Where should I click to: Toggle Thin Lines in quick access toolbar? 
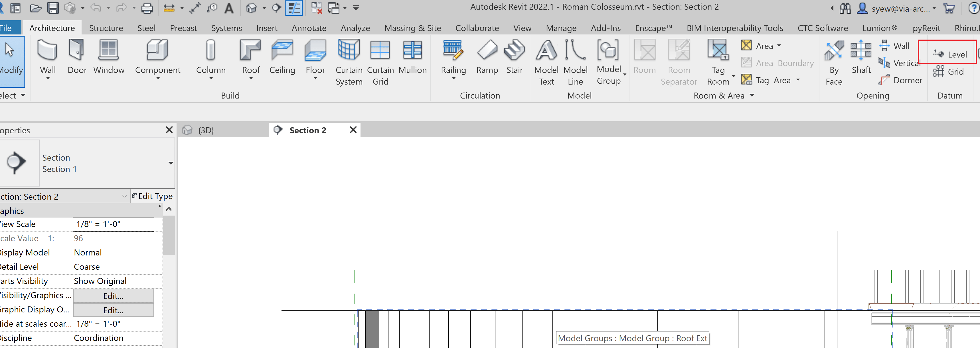[294, 8]
